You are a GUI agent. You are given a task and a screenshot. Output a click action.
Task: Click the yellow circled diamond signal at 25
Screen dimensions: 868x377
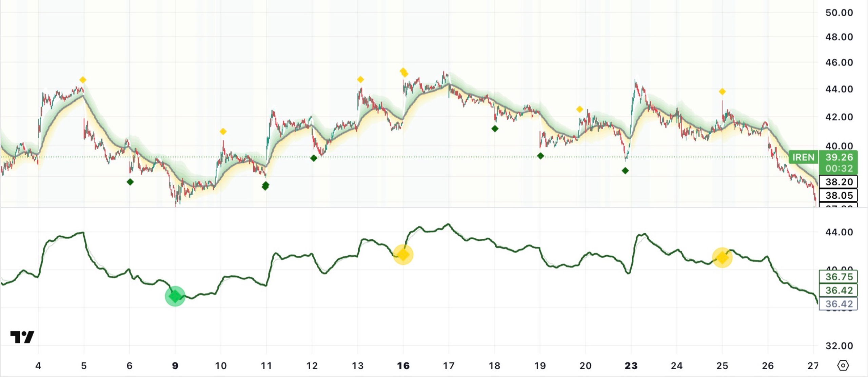point(722,258)
